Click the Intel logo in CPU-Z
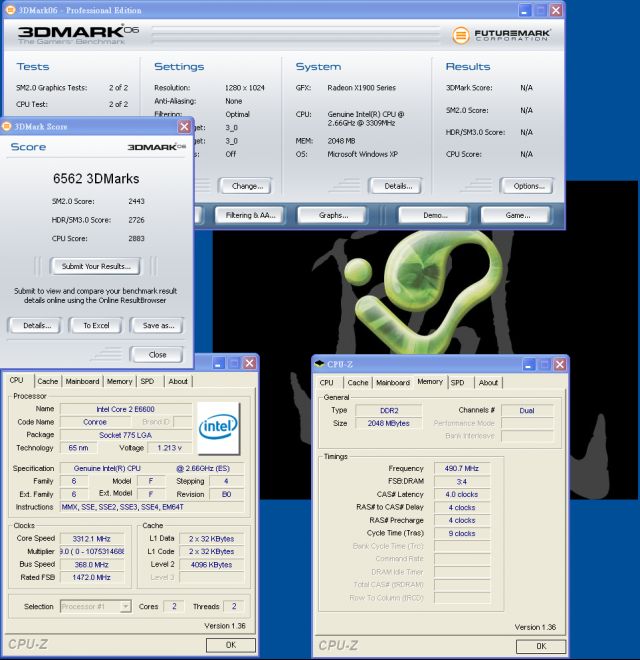This screenshot has height=660, width=640. tap(219, 428)
